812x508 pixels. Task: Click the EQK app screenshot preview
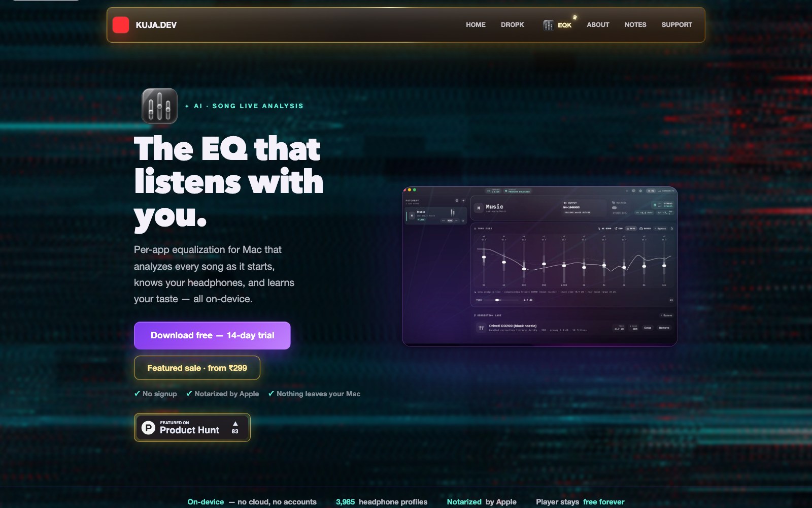coord(540,267)
